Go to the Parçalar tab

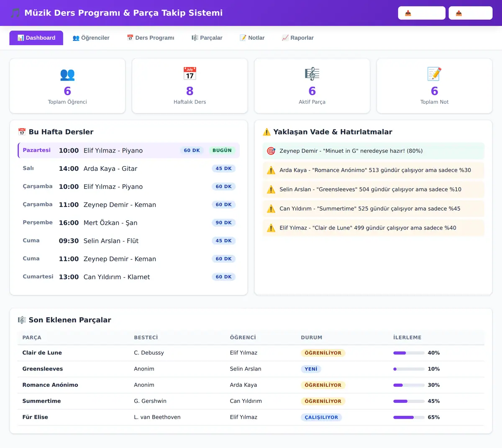click(x=207, y=38)
